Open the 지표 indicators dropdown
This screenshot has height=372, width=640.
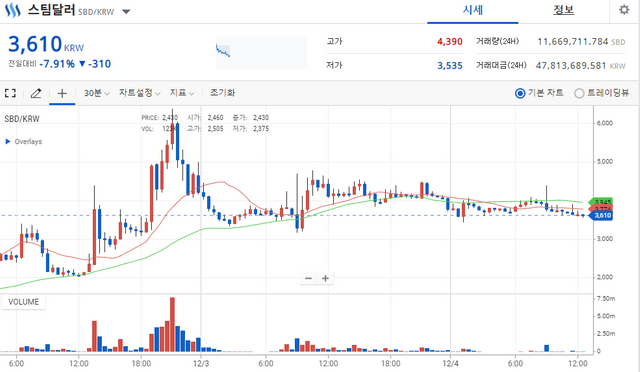182,93
